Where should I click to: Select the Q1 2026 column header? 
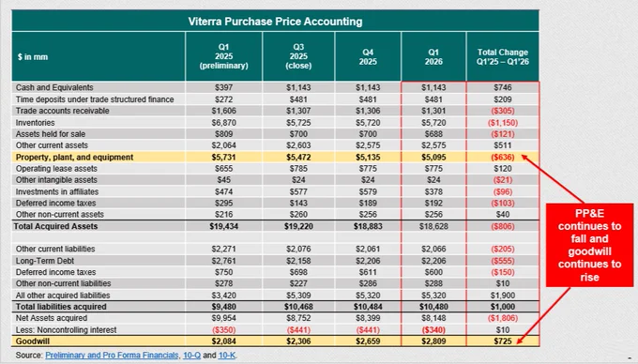pos(433,57)
